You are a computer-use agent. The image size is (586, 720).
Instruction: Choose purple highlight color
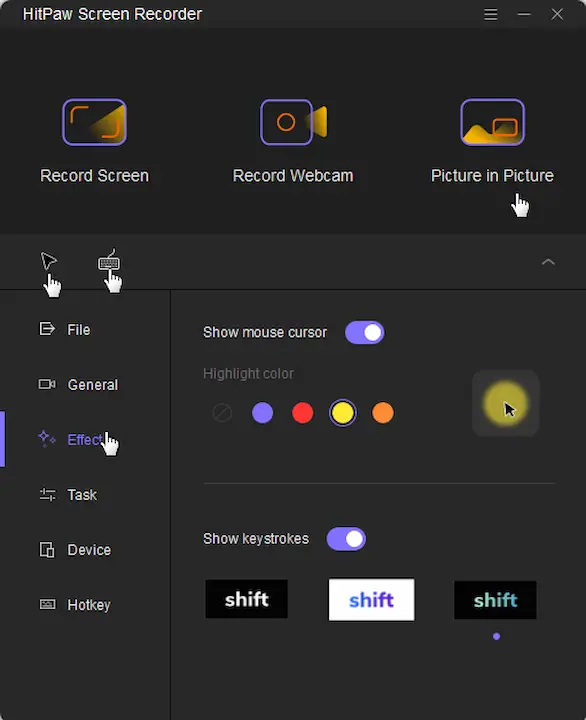tap(263, 412)
